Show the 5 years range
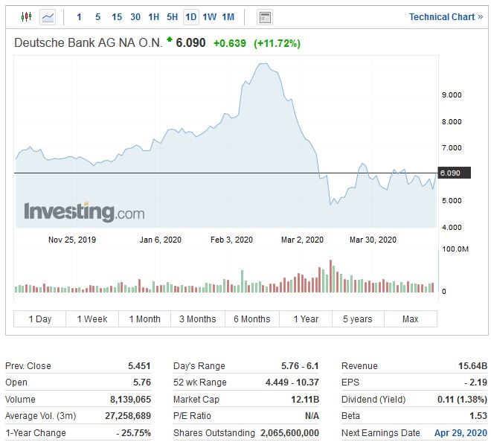The width and height of the screenshot is (491, 448). pyautogui.click(x=358, y=319)
